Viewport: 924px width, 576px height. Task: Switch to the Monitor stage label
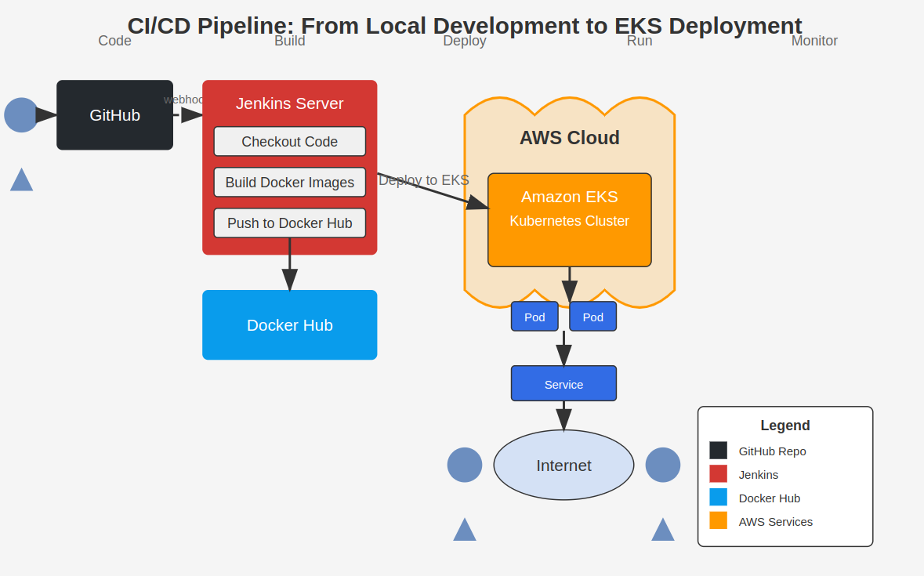point(814,40)
